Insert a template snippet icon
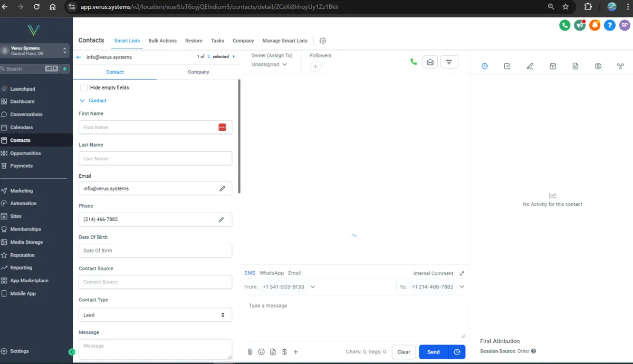The height and width of the screenshot is (364, 633). click(x=273, y=352)
